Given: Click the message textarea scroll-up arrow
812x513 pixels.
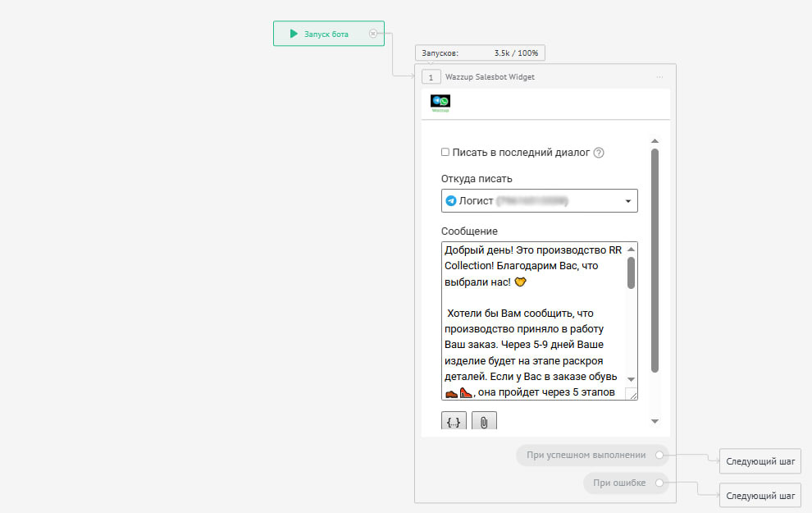Looking at the screenshot, I should pyautogui.click(x=631, y=250).
